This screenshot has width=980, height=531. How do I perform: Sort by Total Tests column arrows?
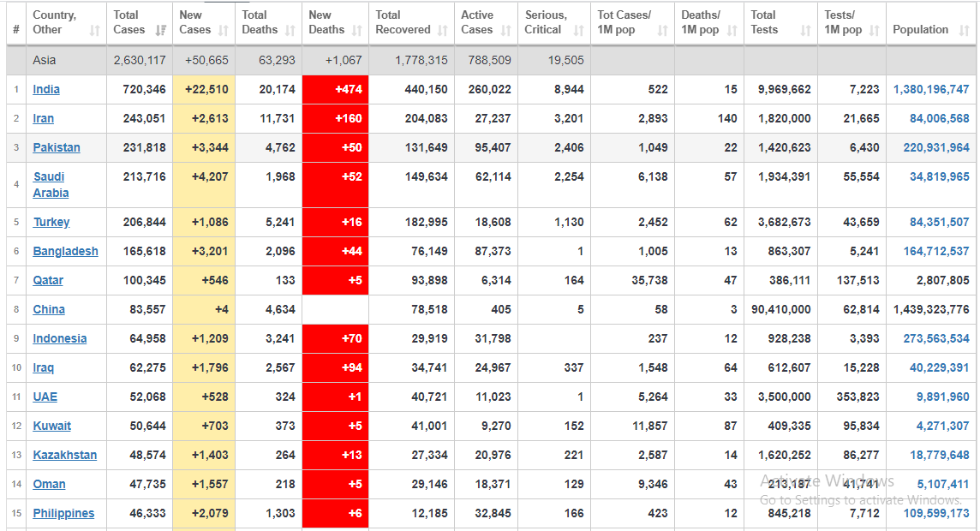pyautogui.click(x=805, y=30)
